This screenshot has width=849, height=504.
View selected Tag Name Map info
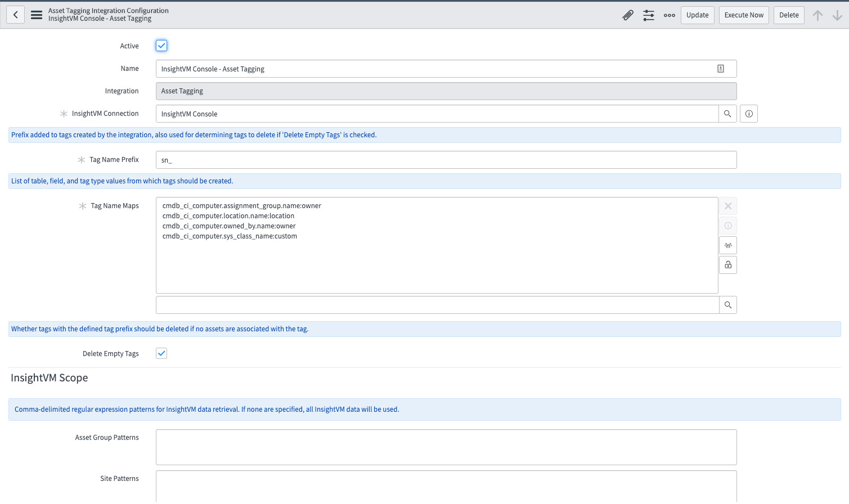click(x=728, y=226)
